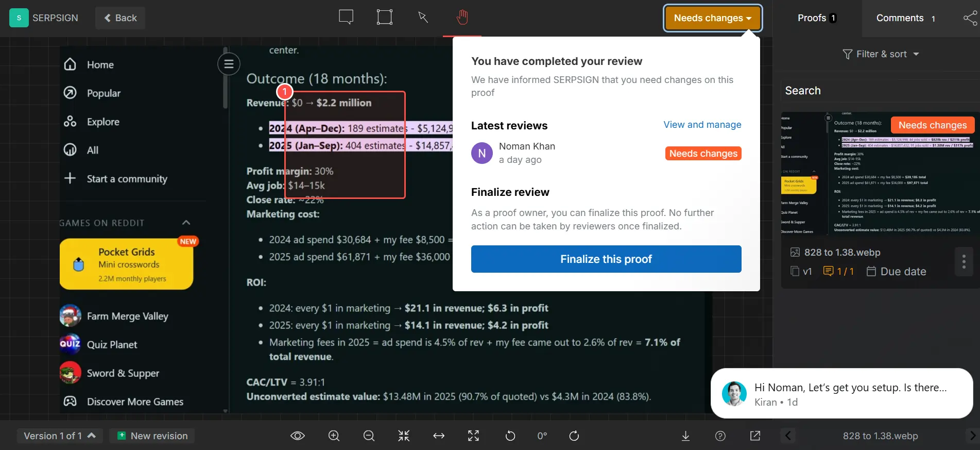Screen dimensions: 980x450
Task: Download the proof file
Action: tap(685, 436)
